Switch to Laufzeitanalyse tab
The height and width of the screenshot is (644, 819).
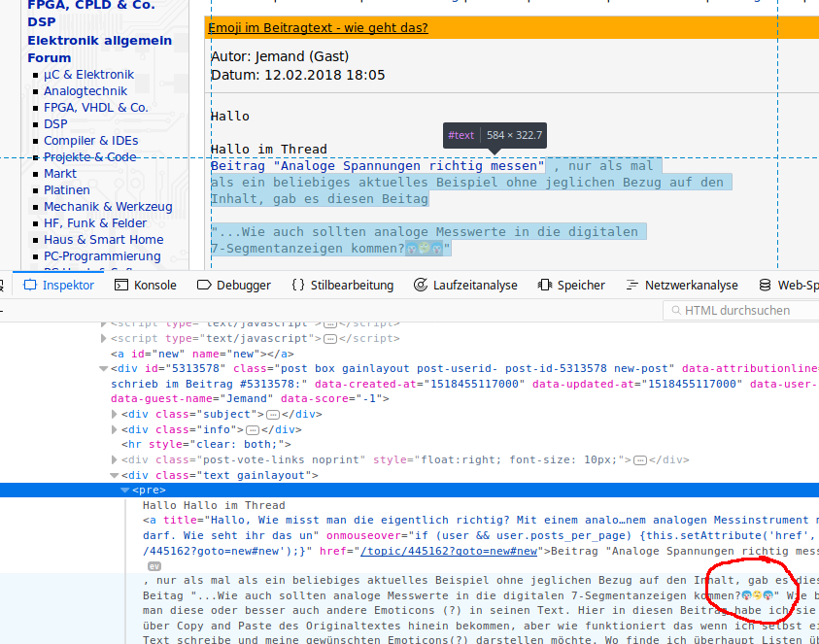click(465, 286)
